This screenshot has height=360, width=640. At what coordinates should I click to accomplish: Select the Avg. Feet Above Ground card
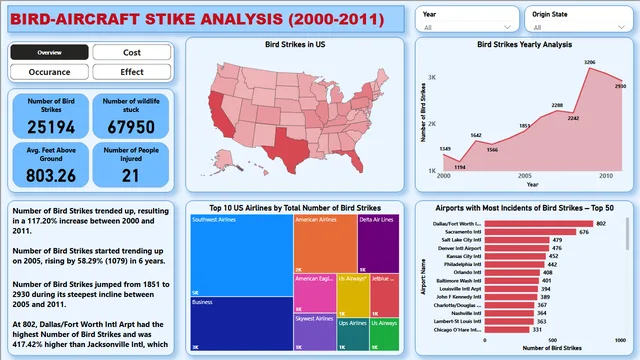click(51, 165)
